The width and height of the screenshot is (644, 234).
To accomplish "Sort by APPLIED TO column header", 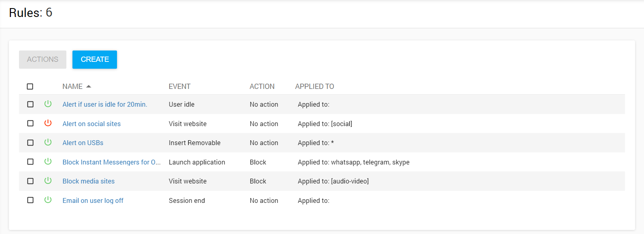I will click(x=315, y=86).
